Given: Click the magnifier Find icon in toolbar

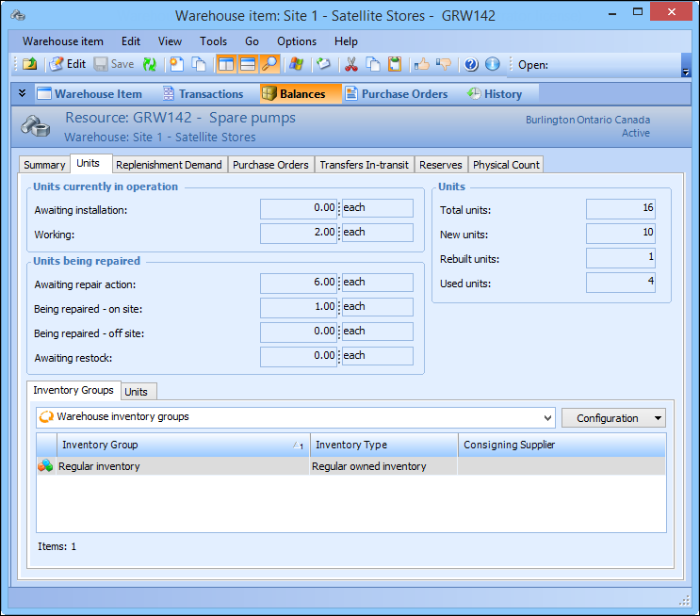Looking at the screenshot, I should [270, 64].
